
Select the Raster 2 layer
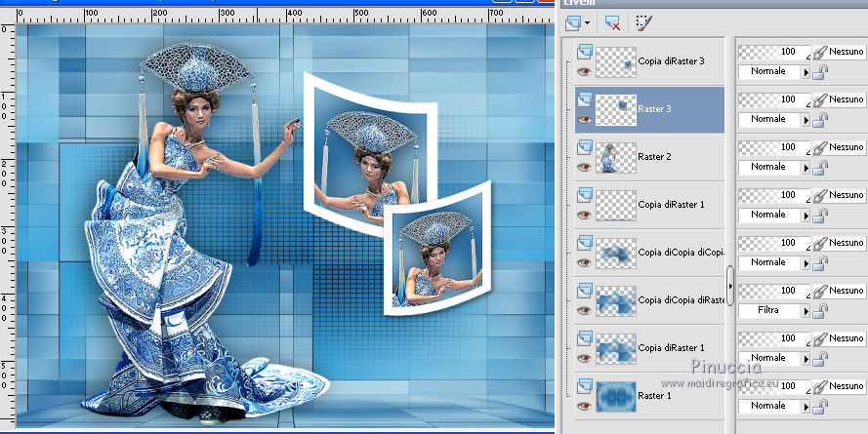coord(656,156)
